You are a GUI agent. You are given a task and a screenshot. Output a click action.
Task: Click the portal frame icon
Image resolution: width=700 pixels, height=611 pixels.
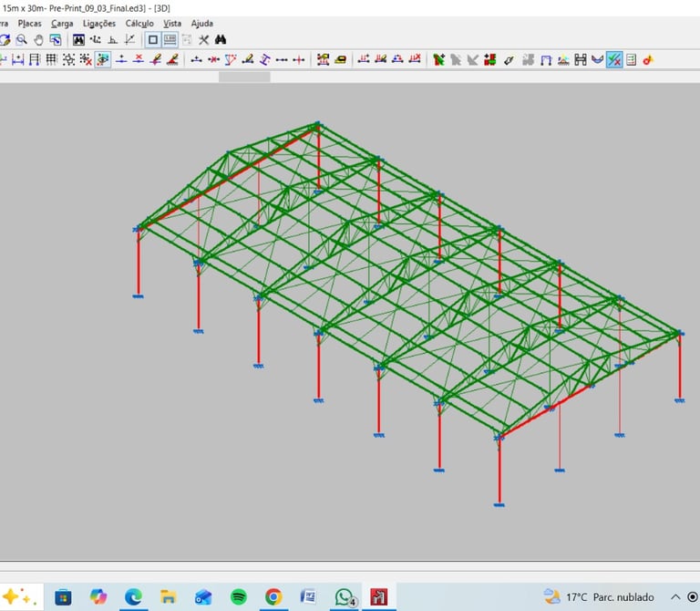tap(546, 60)
